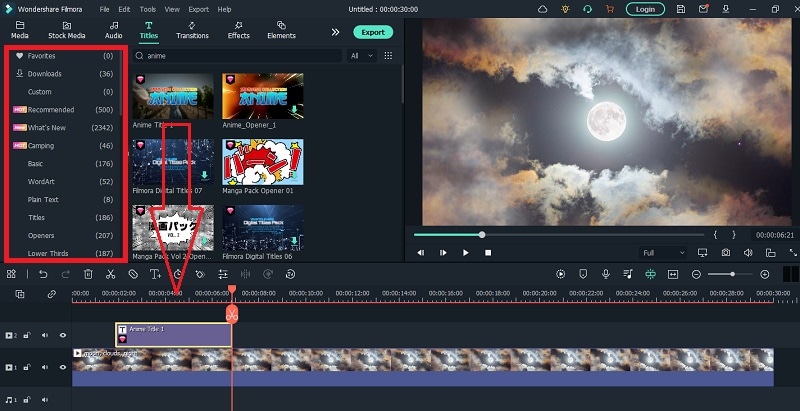Switch to the Effects tab
Screen dimensions: 800x411
pyautogui.click(x=238, y=31)
